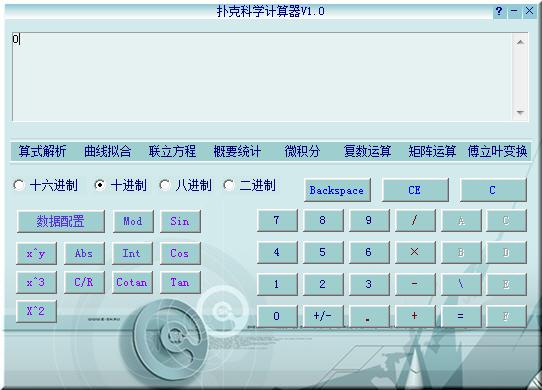Open the 矩阵运算 menu
542x390 pixels.
click(x=432, y=151)
